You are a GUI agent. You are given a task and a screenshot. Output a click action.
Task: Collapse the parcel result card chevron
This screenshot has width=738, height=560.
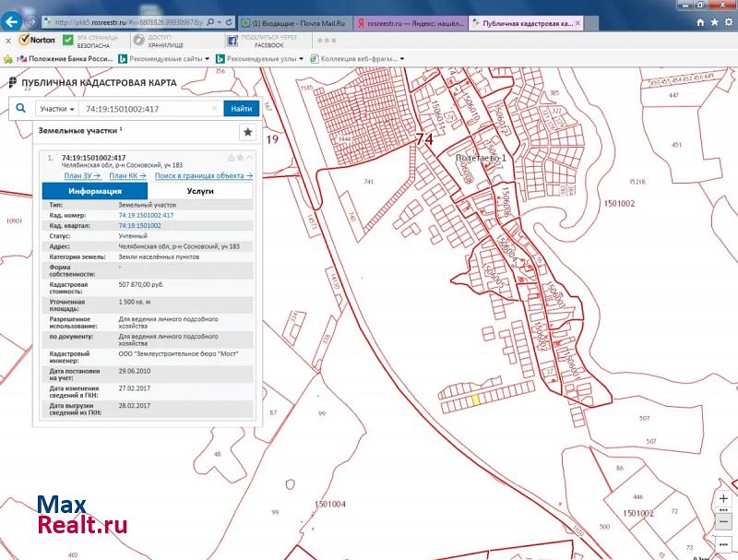tap(249, 158)
